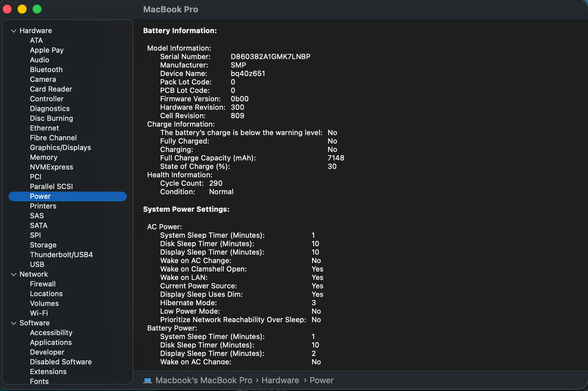The width and height of the screenshot is (588, 391).
Task: Click device name bq40z651
Action: pyautogui.click(x=248, y=74)
